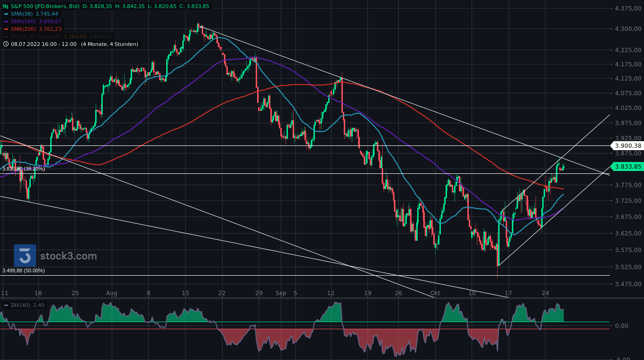The height and width of the screenshot is (360, 644).
Task: Select the 3.810,80 (38.20%) Fibonacci label
Action: (23, 168)
